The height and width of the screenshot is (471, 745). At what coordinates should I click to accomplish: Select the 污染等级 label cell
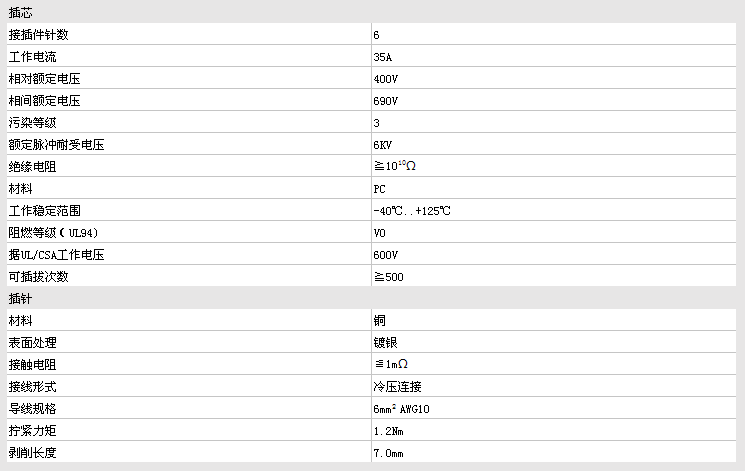coord(32,123)
